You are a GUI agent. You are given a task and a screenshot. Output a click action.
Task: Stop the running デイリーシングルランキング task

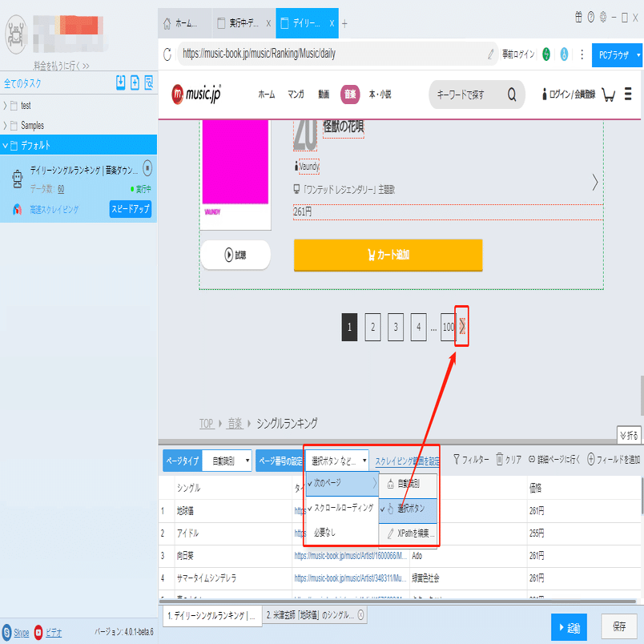(147, 168)
